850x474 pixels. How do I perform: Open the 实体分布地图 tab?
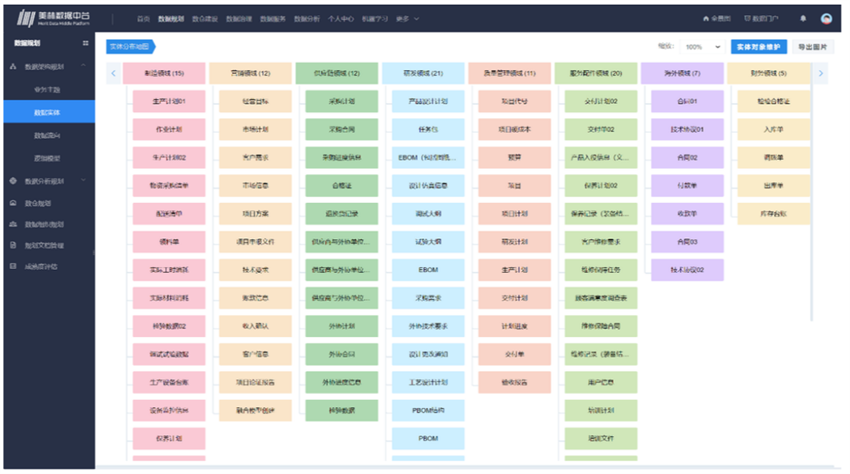[130, 46]
